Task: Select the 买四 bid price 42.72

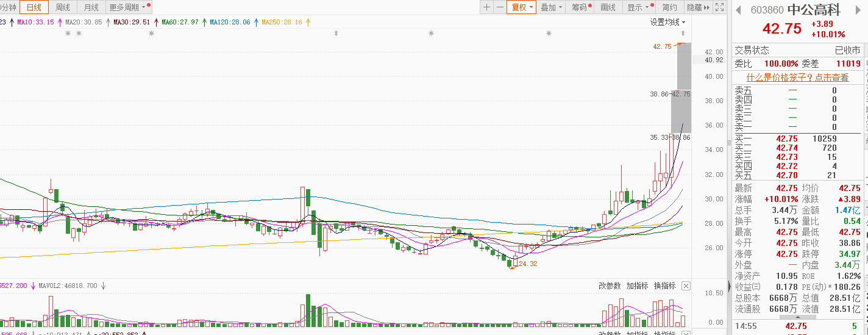Action: 787,166
